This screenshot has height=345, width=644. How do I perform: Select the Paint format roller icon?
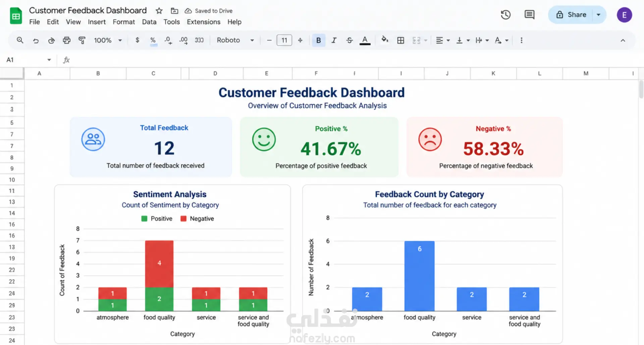[82, 40]
